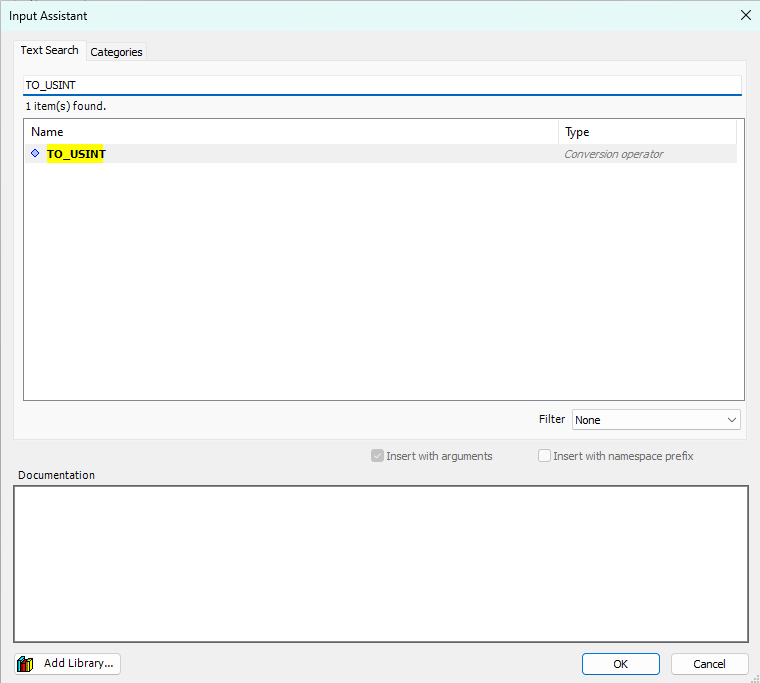Sort results by the Type column header
The image size is (760, 683).
click(x=646, y=132)
